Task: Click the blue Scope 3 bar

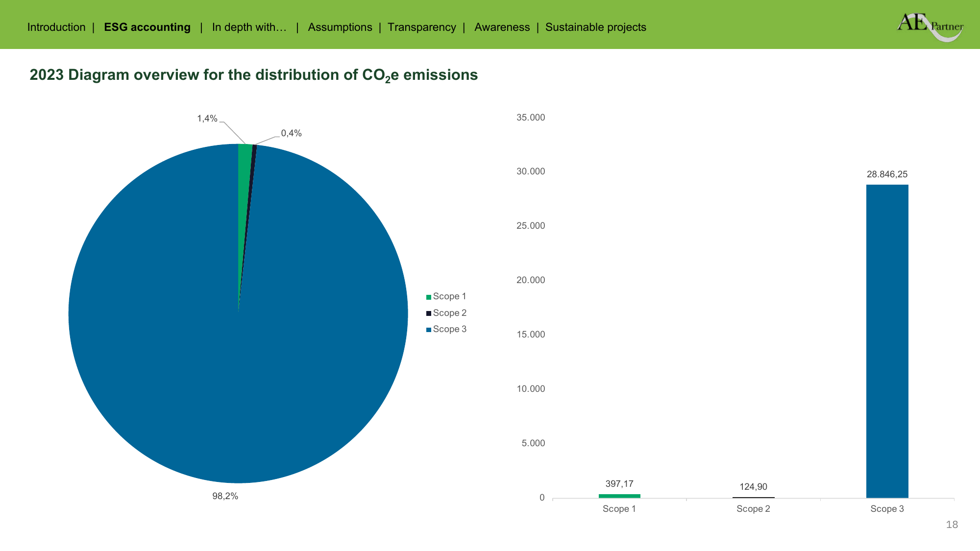Action: (x=887, y=341)
